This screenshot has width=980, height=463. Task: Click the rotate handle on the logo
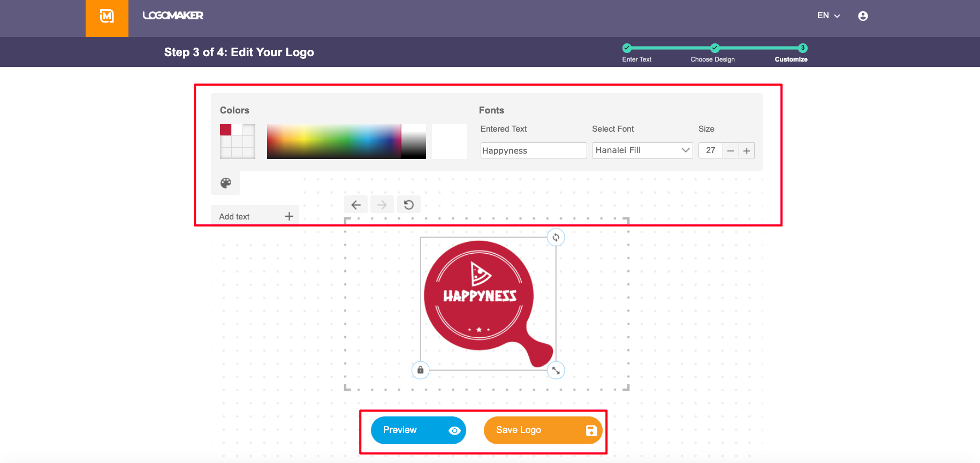556,238
